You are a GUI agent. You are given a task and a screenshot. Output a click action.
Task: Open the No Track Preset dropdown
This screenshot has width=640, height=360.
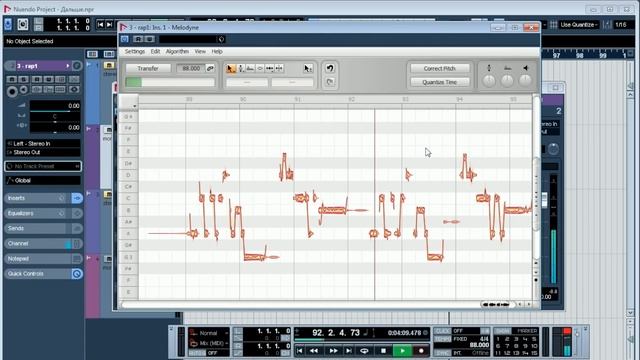pyautogui.click(x=43, y=166)
